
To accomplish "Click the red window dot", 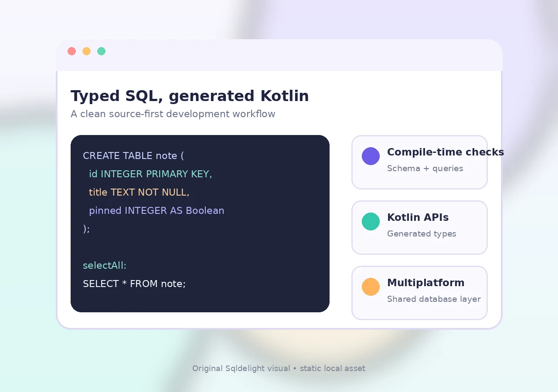I will (x=72, y=51).
